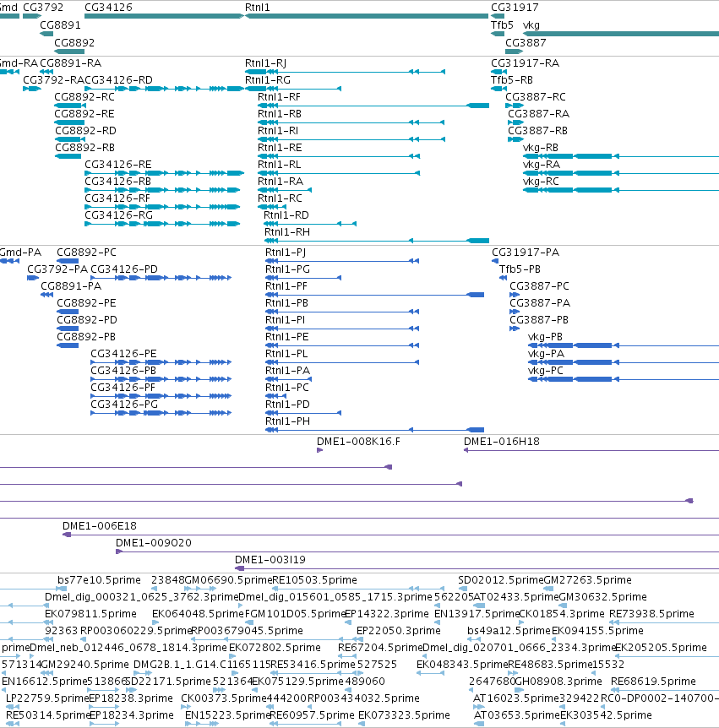Image resolution: width=719 pixels, height=728 pixels.
Task: Click transcript Rtnl1-RC
Action: click(280, 198)
